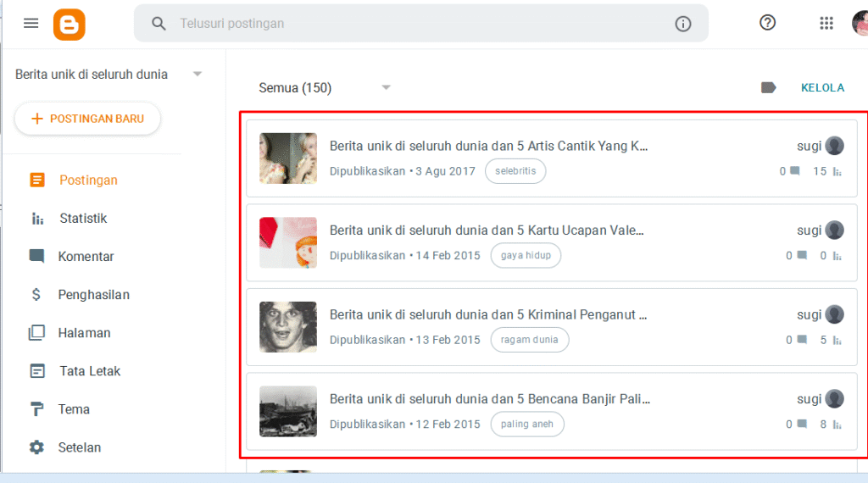Click sugi avatar on Kartu Ucapan post
Image resolution: width=868 pixels, height=483 pixels.
[x=834, y=230]
